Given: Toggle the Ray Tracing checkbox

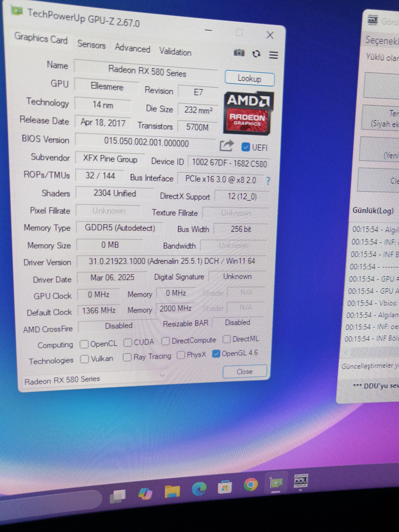Looking at the screenshot, I should coord(127,357).
